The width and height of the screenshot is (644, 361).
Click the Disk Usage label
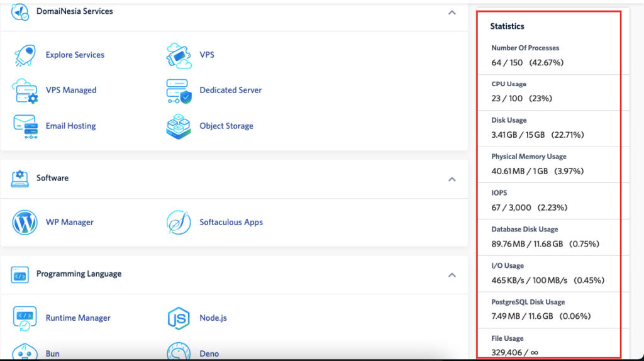coord(509,120)
